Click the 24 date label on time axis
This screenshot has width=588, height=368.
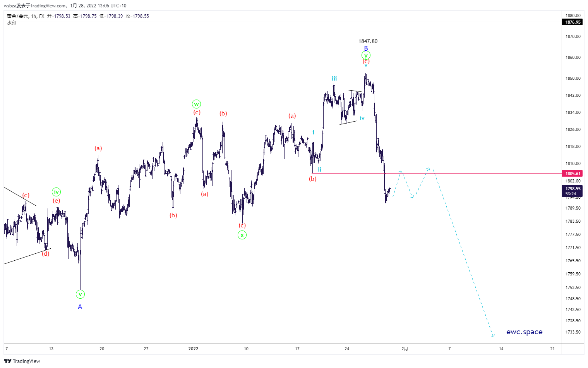tap(347, 349)
